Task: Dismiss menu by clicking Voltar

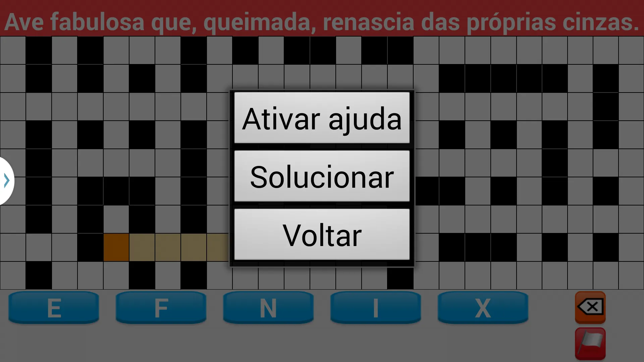Action: pos(322,235)
